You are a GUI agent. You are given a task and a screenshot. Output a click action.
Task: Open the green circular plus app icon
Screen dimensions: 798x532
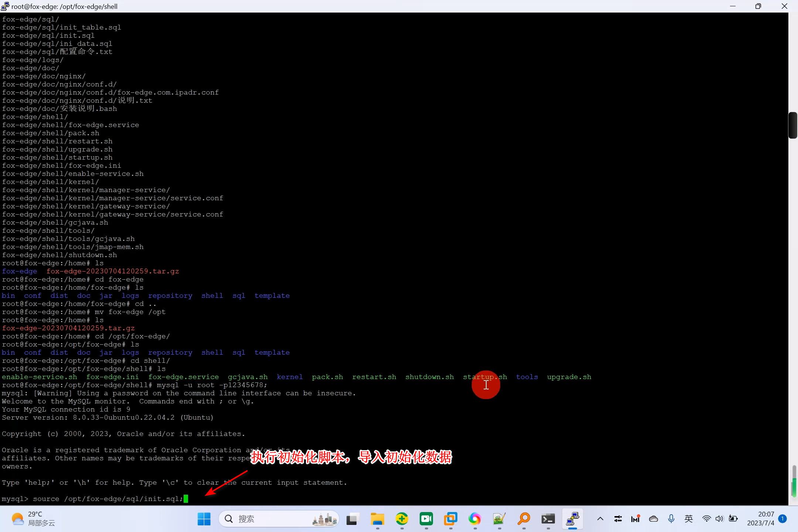[402, 519]
